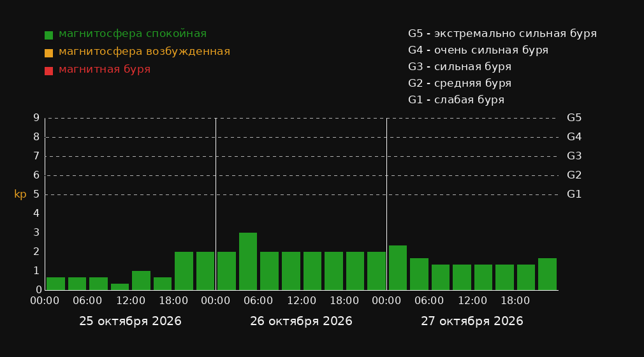The width and height of the screenshot is (644, 357).
Task: Click the 03:00–06:00 bar on 27 October
Action: [x=419, y=274]
